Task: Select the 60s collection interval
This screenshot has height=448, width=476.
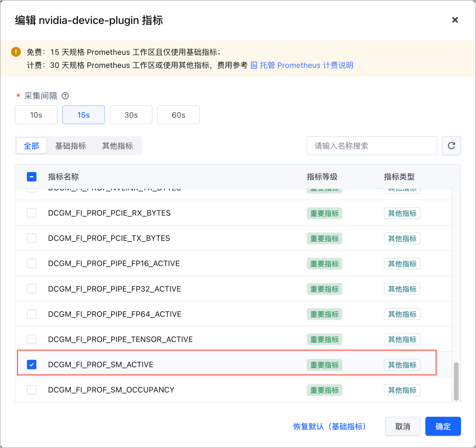Action: pos(178,115)
